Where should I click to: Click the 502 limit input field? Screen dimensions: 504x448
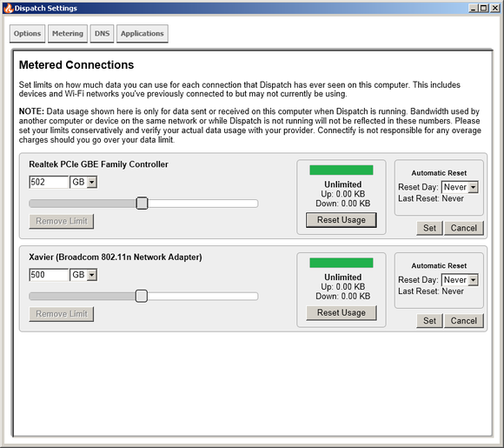[x=49, y=182]
